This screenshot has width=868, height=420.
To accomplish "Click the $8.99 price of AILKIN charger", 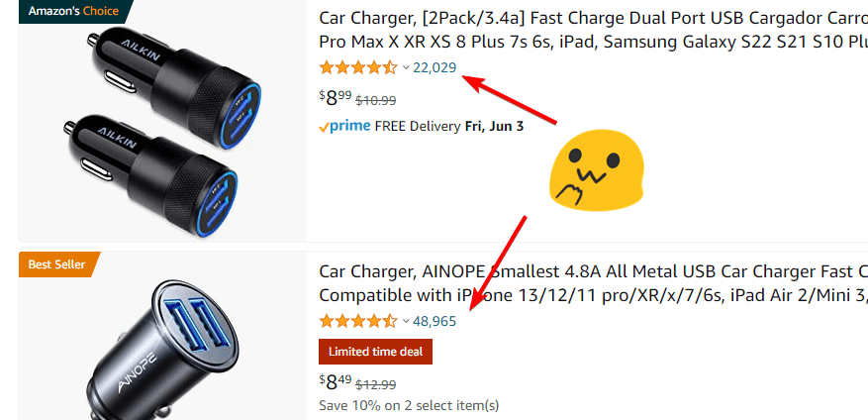I will pyautogui.click(x=335, y=98).
